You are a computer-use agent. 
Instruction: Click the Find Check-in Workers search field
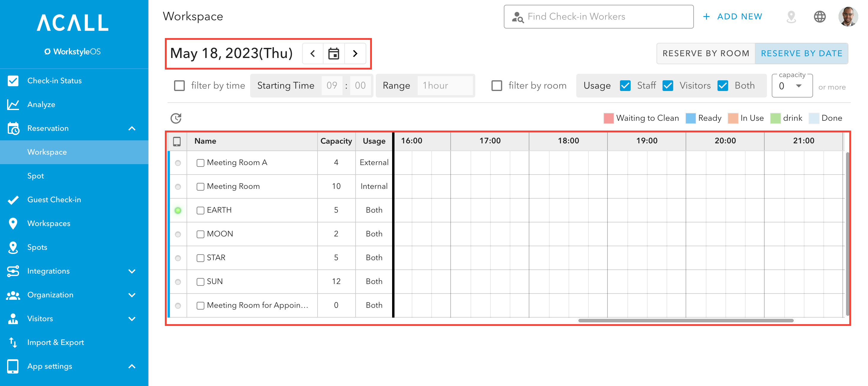click(x=599, y=17)
